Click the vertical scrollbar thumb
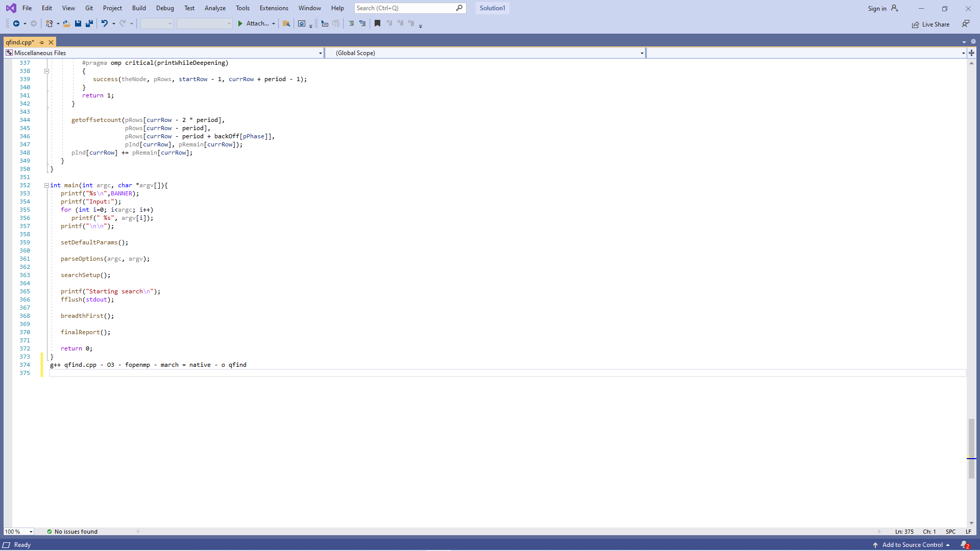The height and width of the screenshot is (551, 980). (971, 448)
